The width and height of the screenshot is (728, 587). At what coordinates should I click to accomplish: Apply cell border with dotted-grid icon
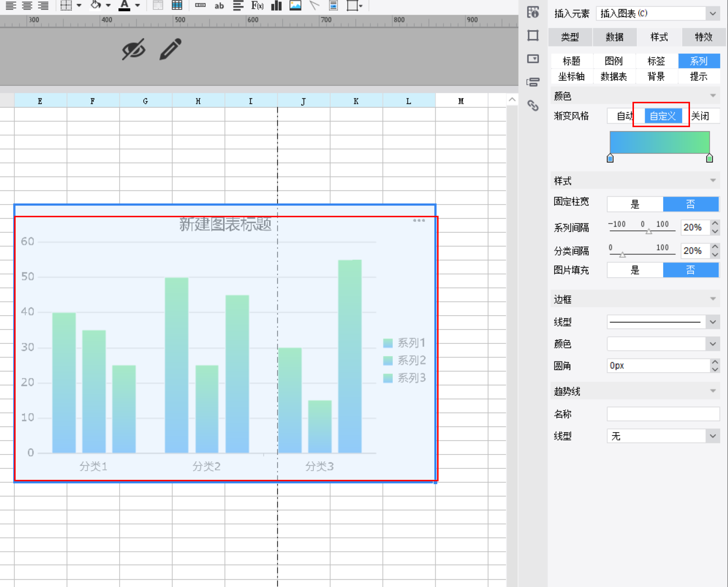(x=66, y=5)
